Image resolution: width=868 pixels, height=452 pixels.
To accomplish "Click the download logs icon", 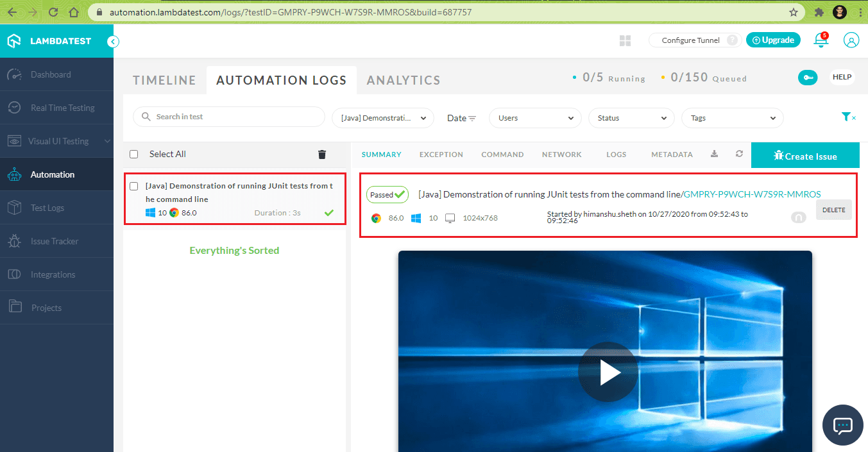I will 715,154.
